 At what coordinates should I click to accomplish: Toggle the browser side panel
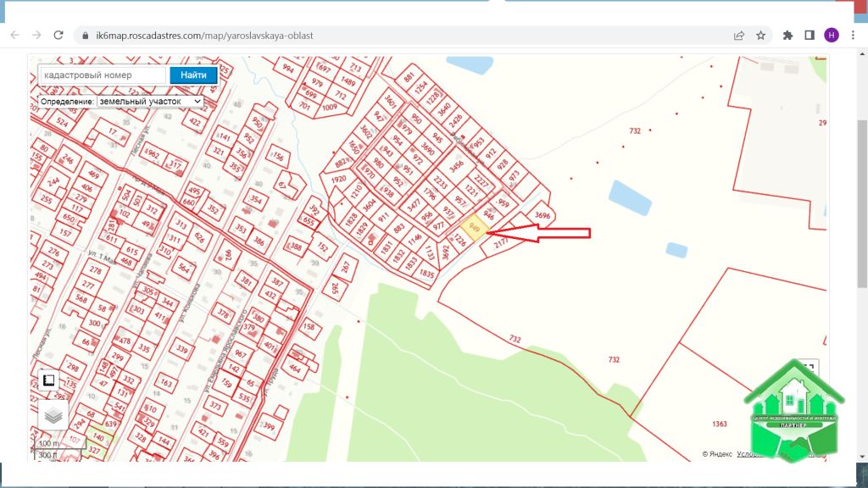[809, 35]
